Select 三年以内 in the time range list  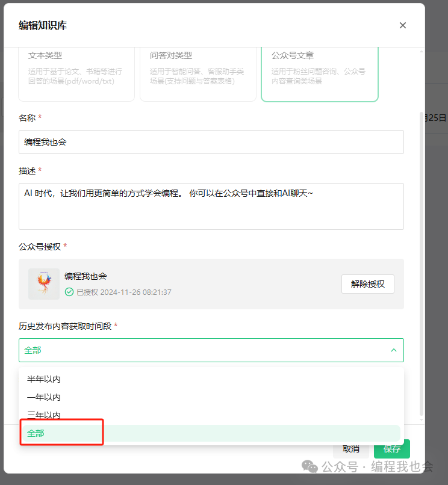tap(44, 415)
